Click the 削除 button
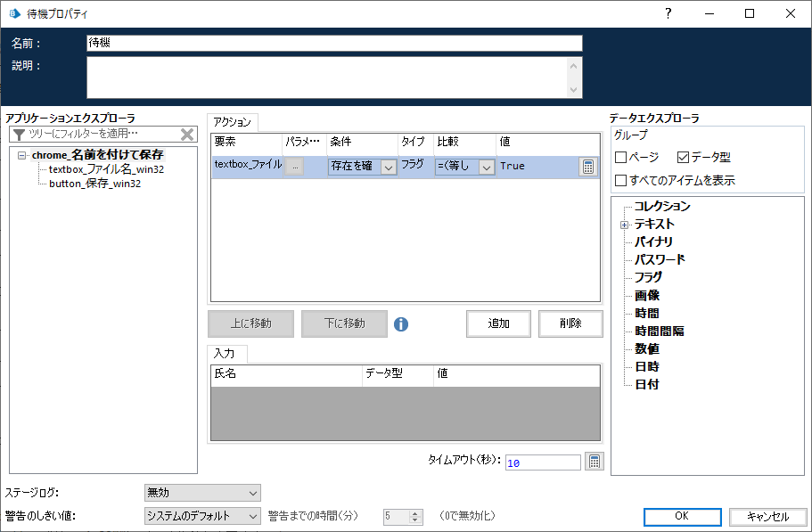812x532 pixels. [570, 323]
